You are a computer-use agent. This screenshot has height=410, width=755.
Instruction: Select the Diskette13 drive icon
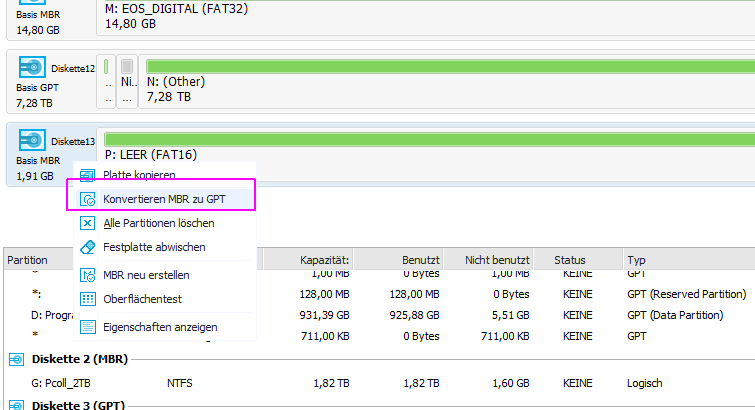coord(33,141)
